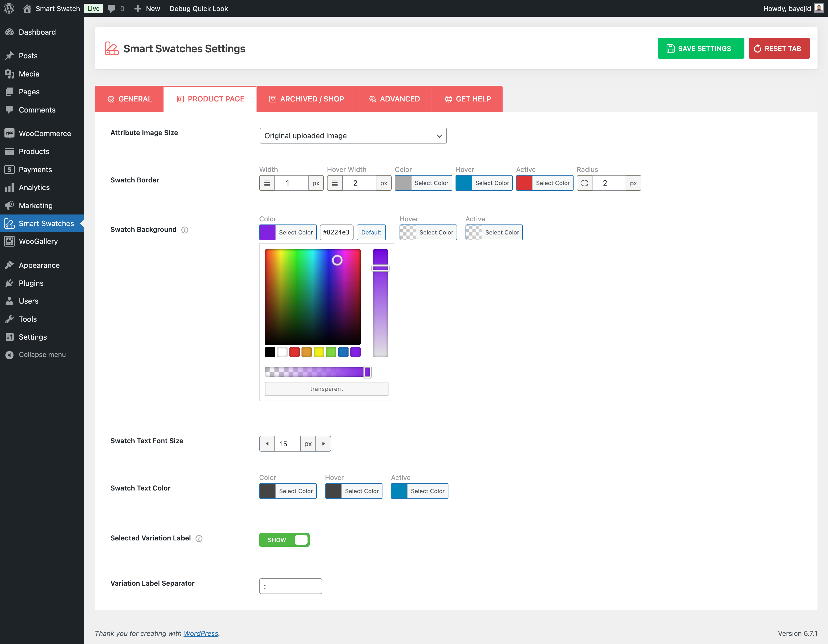Pick the yellow preset in color palette
The image size is (828, 644).
(319, 352)
